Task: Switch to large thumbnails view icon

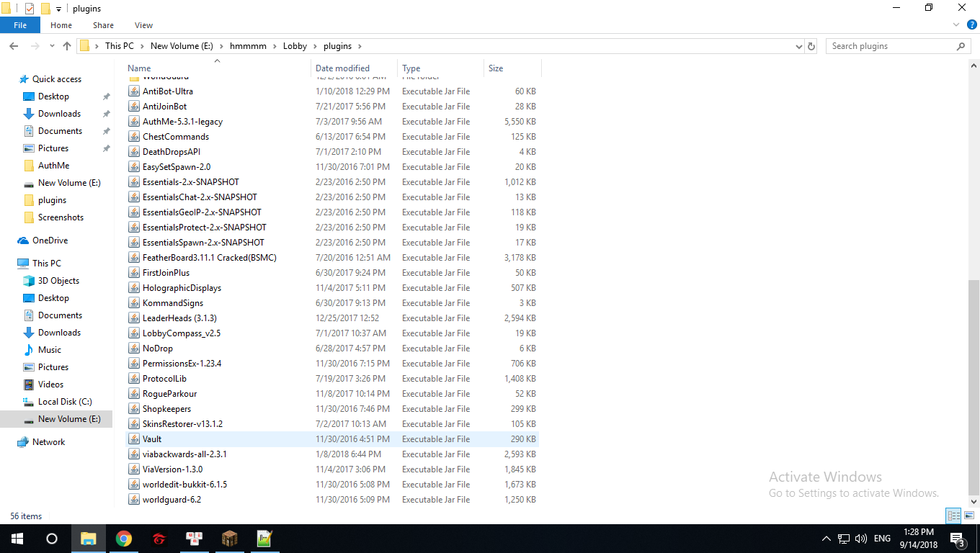Action: coord(969,516)
